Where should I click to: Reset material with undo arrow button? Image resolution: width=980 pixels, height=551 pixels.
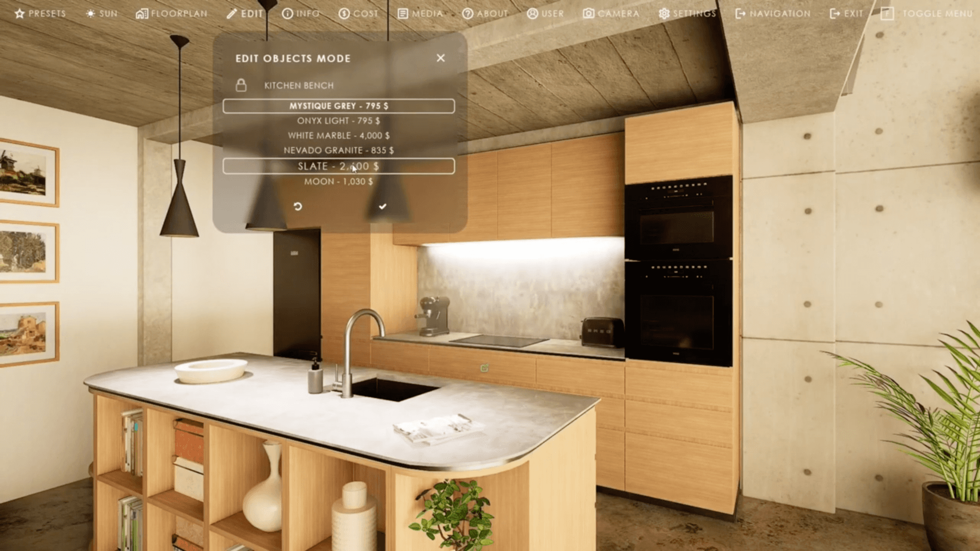(x=298, y=207)
